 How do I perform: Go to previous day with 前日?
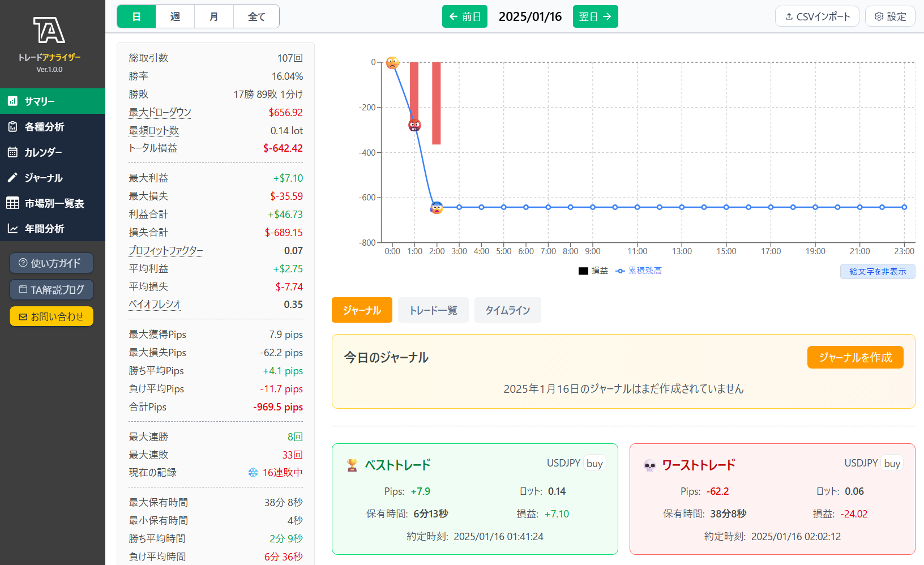coord(464,16)
